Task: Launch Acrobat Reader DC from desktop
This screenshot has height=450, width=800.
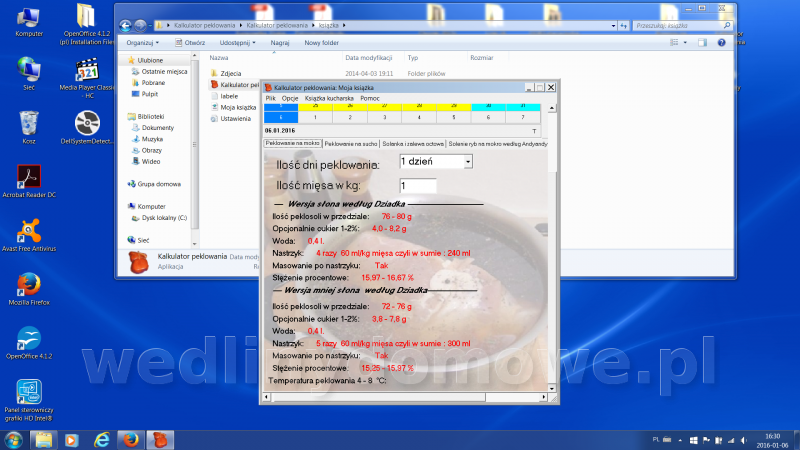Action: coord(29,181)
